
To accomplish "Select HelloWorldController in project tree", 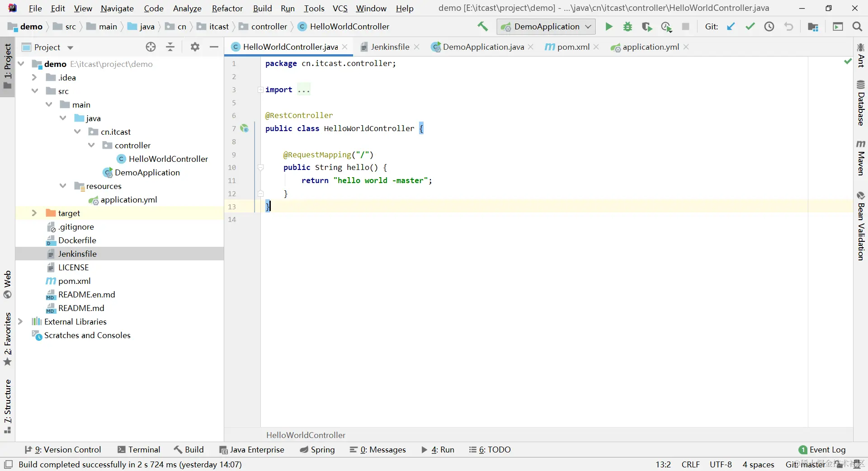I will point(168,159).
